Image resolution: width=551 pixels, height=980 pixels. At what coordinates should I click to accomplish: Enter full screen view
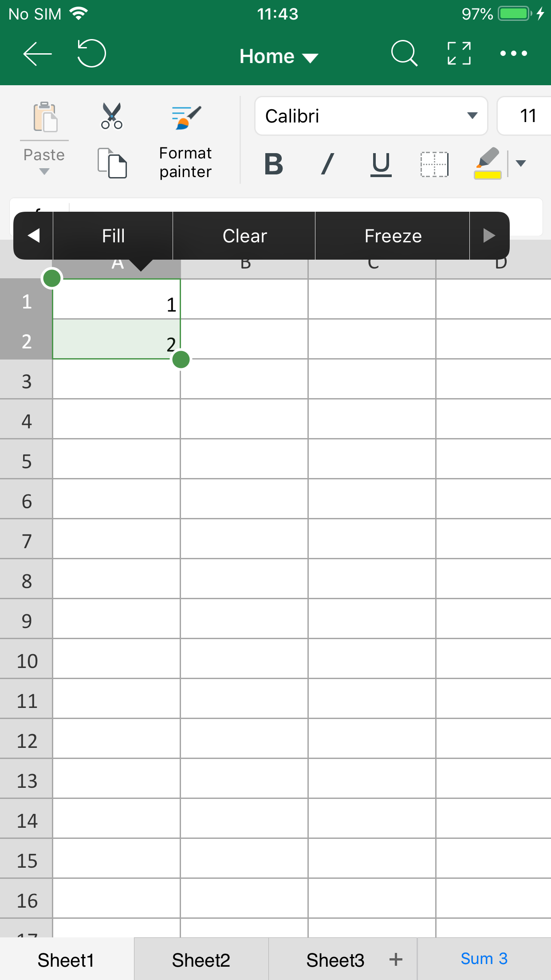pyautogui.click(x=459, y=53)
